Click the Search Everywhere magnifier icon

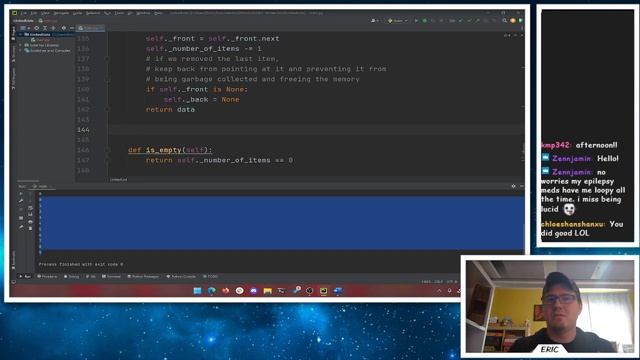click(x=504, y=20)
